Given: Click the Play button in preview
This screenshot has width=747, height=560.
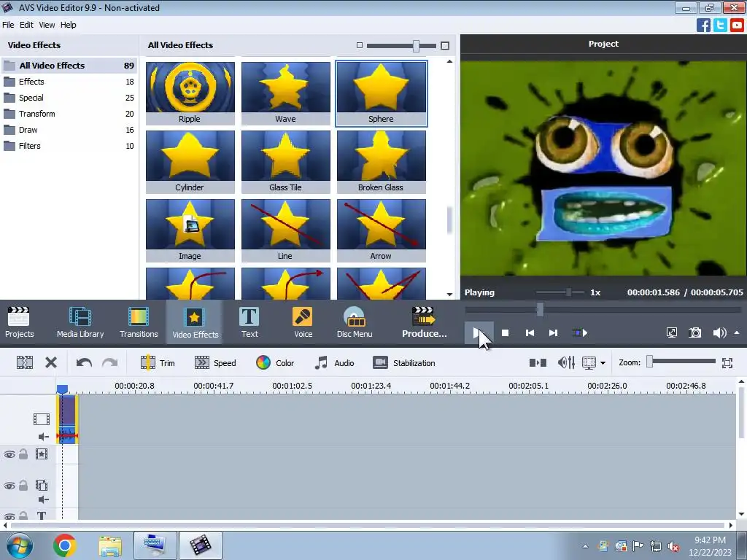Looking at the screenshot, I should point(477,332).
